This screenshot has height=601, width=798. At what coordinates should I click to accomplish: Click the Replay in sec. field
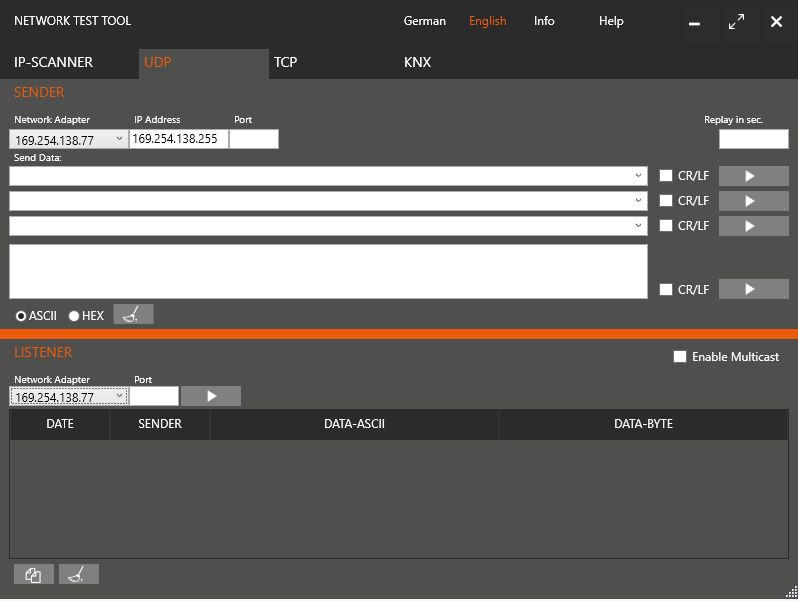pyautogui.click(x=753, y=139)
